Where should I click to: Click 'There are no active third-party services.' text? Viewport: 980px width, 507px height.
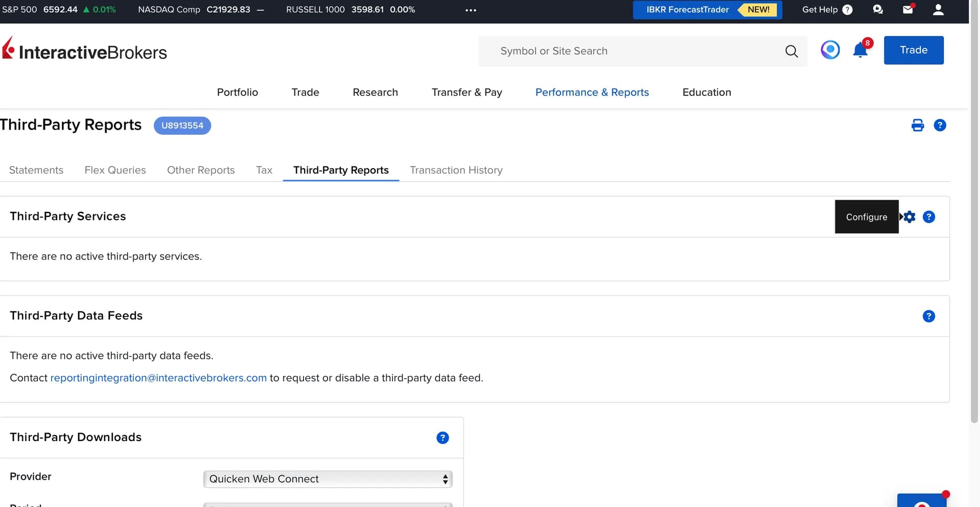tap(106, 256)
